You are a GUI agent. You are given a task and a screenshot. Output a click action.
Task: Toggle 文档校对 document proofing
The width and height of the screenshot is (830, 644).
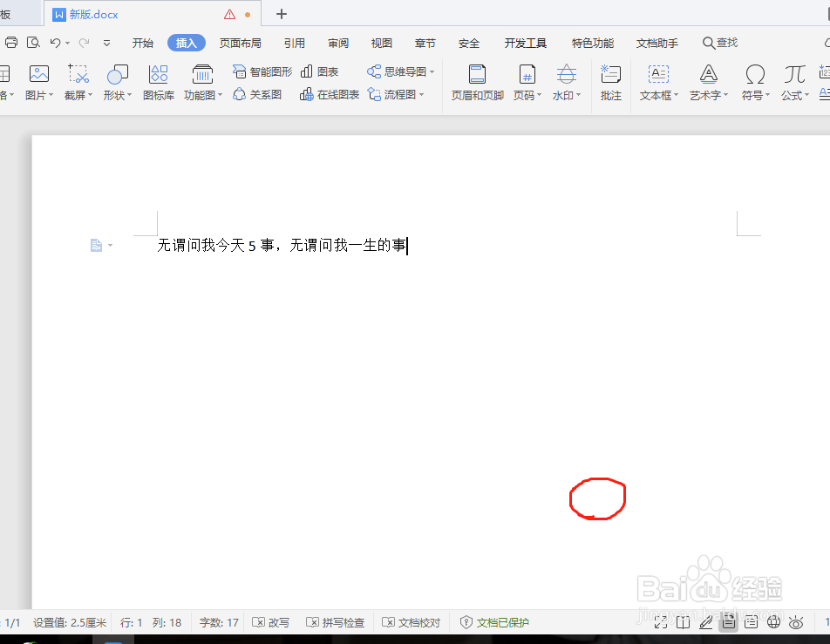coord(411,622)
